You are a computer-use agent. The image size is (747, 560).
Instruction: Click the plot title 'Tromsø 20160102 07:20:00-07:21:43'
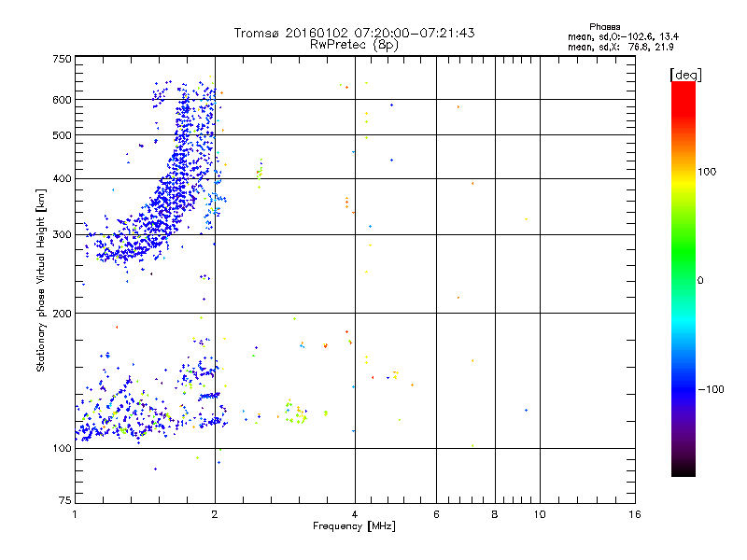(354, 33)
